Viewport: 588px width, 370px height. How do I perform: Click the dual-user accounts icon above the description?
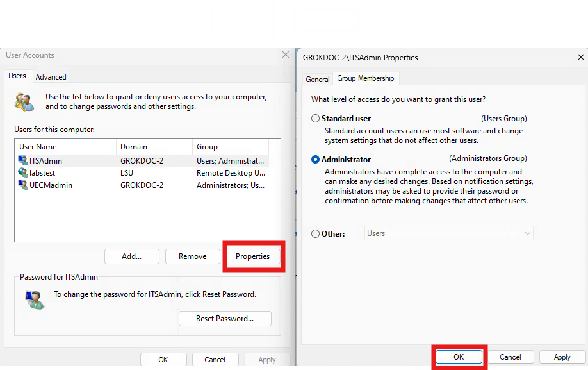pos(24,101)
